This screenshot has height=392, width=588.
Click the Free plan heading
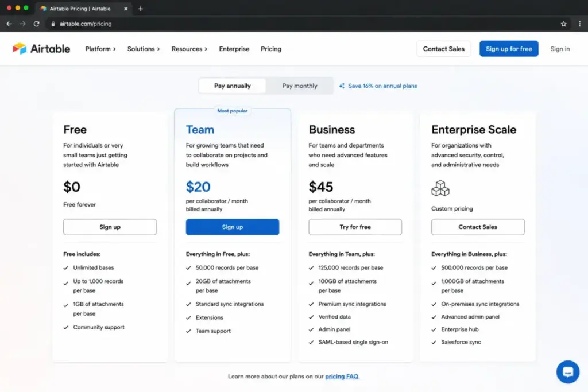(75, 130)
